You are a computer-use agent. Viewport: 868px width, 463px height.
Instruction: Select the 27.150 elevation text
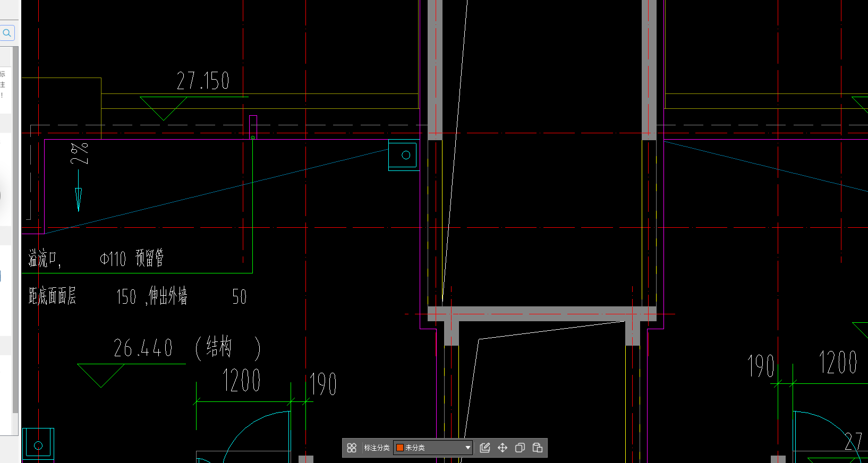pyautogui.click(x=203, y=81)
